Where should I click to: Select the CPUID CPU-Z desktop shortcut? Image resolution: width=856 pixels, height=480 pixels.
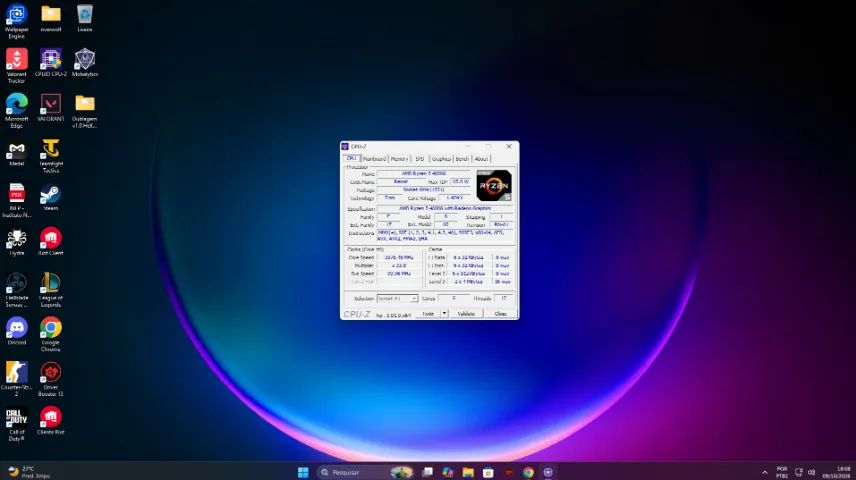(x=51, y=62)
